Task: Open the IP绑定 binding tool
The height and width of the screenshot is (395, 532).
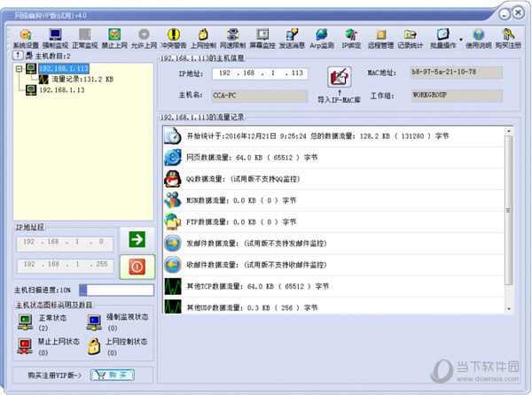Action: point(351,39)
